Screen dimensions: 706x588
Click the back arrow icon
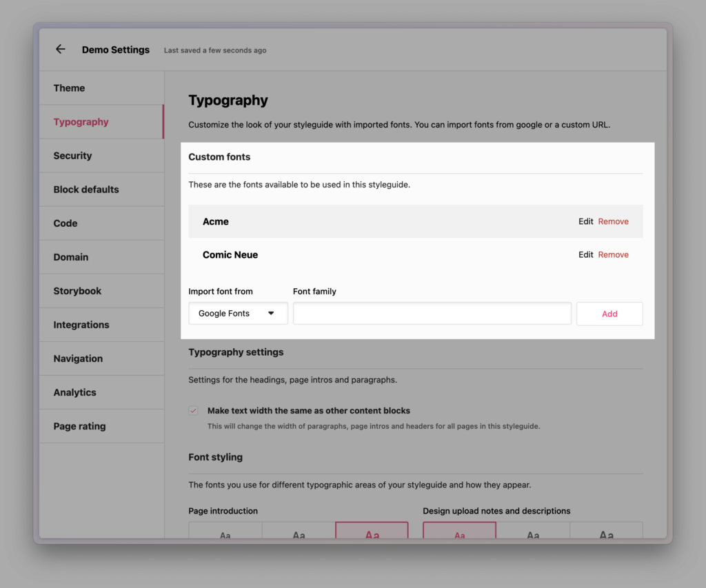(61, 49)
